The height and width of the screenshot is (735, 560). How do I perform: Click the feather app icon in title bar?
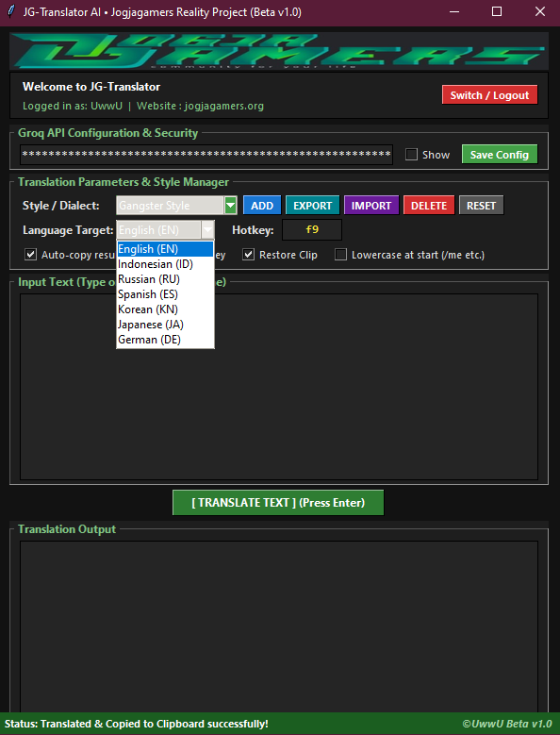click(11, 11)
